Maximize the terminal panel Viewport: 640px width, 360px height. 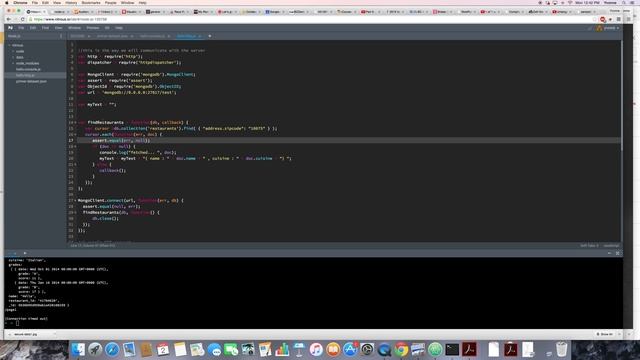(618, 253)
